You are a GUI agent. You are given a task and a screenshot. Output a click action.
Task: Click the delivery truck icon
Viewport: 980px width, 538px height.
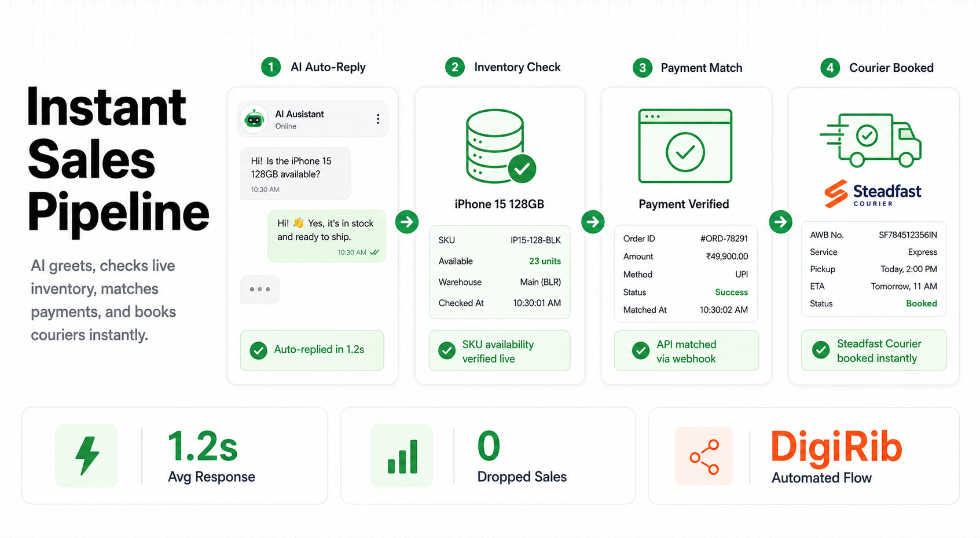point(871,140)
